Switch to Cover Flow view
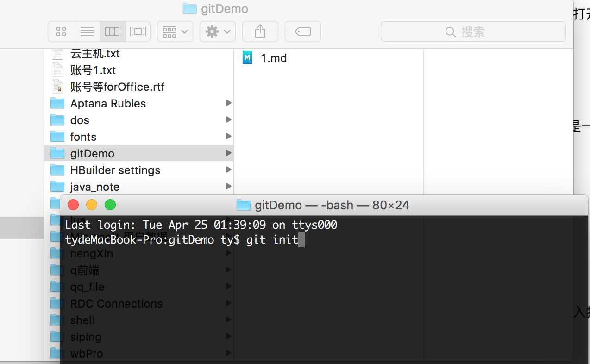Image resolution: width=590 pixels, height=364 pixels. coord(138,31)
